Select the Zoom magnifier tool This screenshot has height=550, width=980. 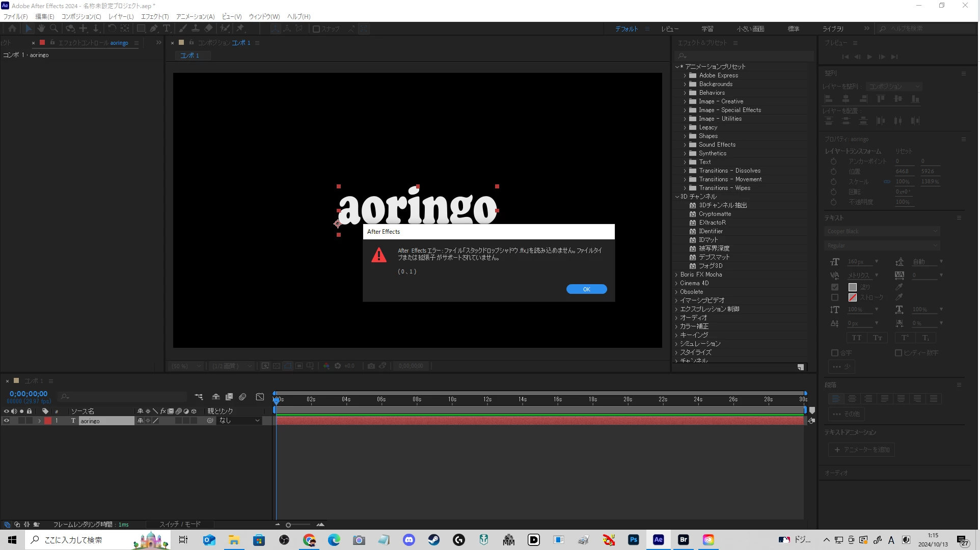[54, 29]
